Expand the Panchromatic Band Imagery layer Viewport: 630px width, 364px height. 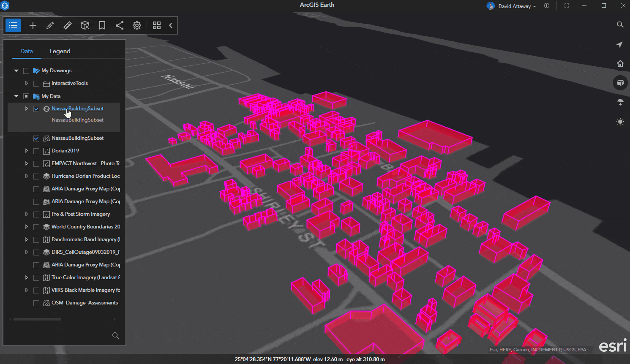tap(26, 239)
